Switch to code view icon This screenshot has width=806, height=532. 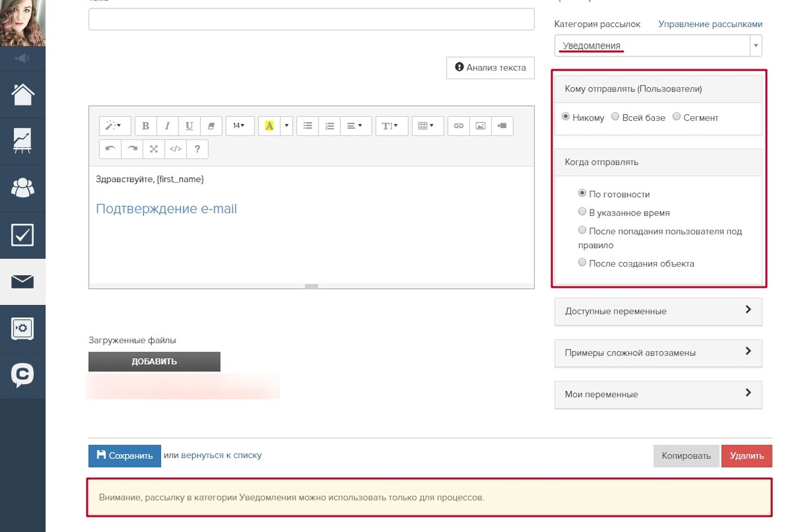[175, 149]
